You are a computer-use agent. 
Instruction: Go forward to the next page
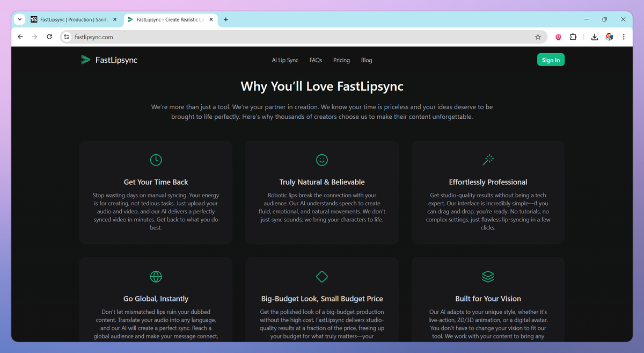click(x=35, y=37)
